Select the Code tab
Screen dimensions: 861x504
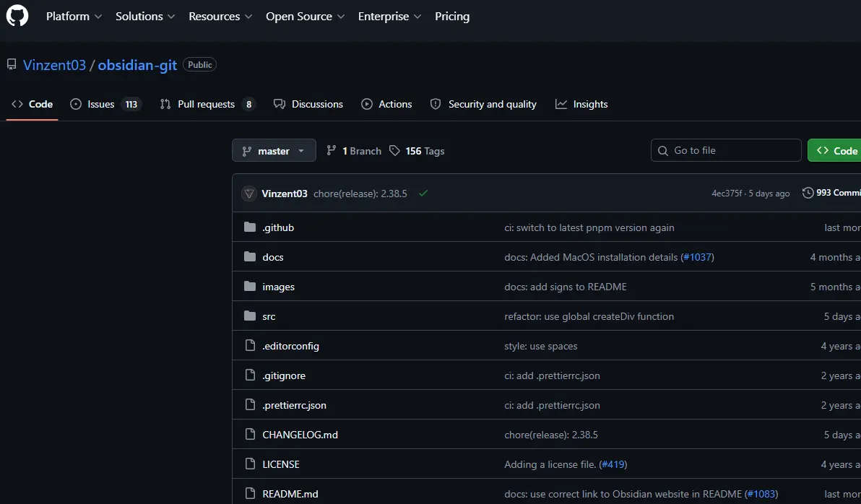pos(32,104)
